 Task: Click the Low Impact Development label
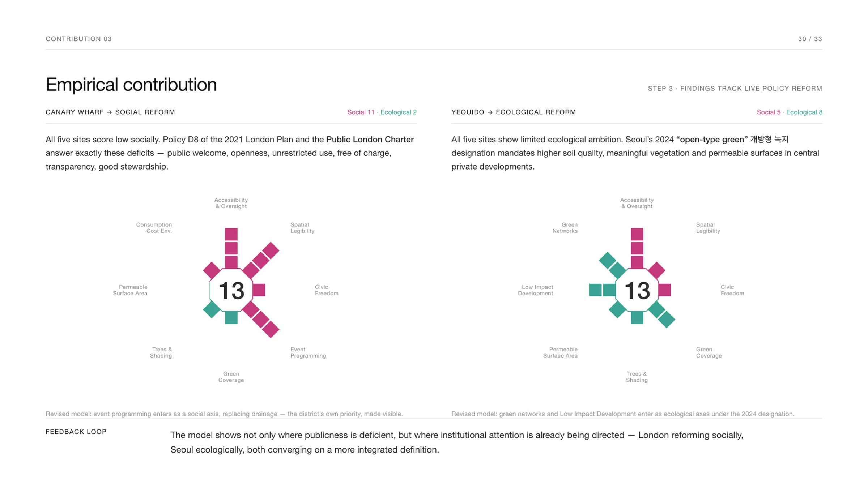pyautogui.click(x=536, y=290)
